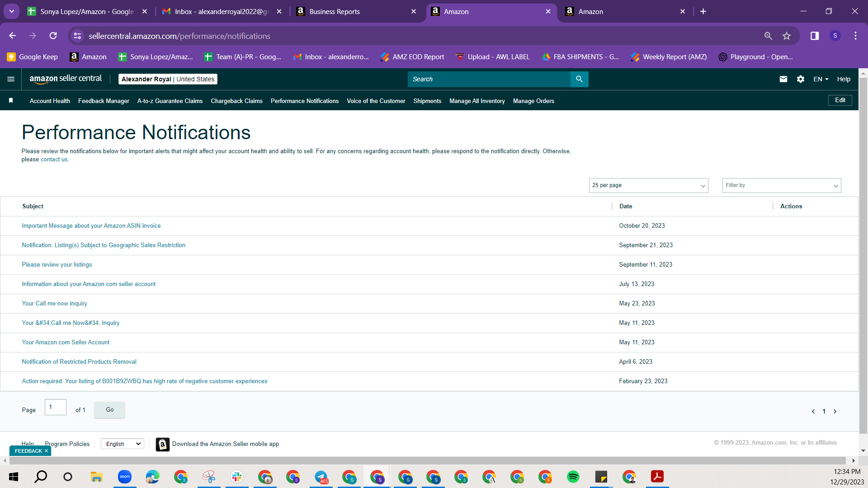Open the English footer language selector
868x488 pixels.
[x=123, y=444]
